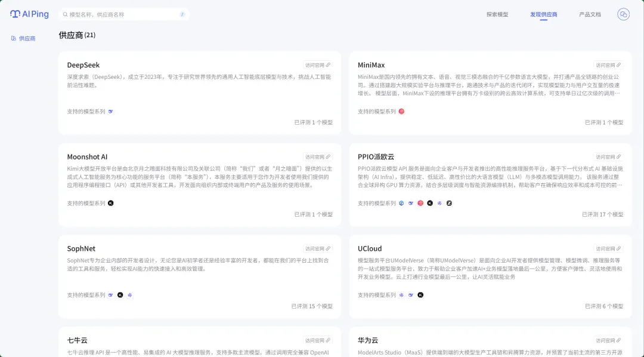
Task: Visit SophNet site via 访问官网
Action: (317, 248)
